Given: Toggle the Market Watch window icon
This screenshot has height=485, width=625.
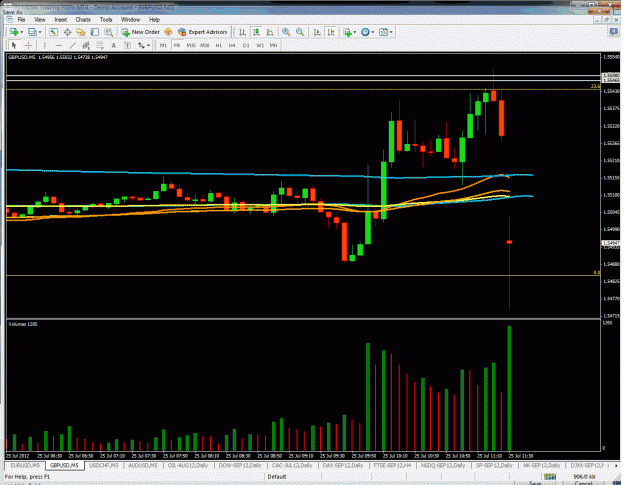Looking at the screenshot, I should click(x=53, y=32).
